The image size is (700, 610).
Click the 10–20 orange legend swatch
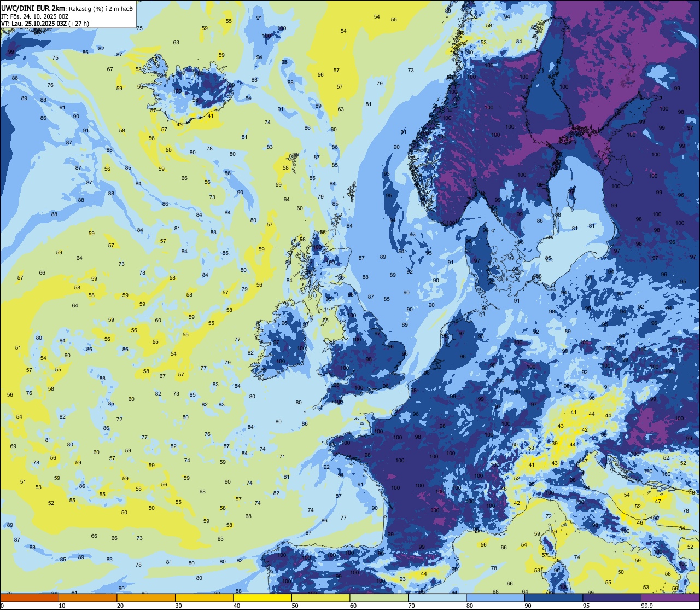87,597
